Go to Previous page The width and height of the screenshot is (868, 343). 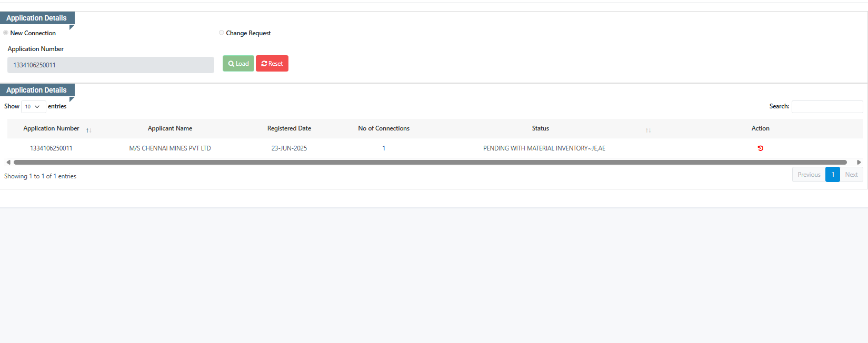[x=809, y=175]
